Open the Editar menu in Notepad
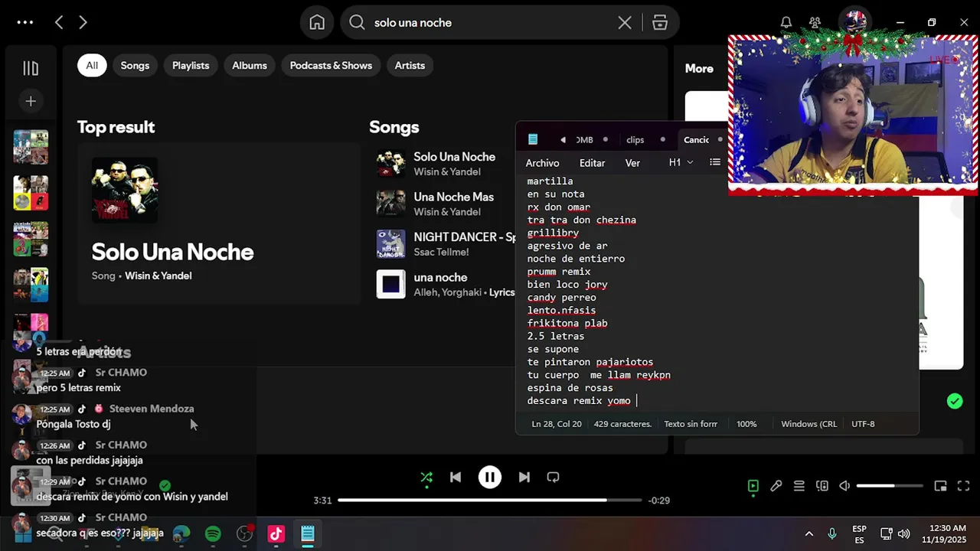Screen dimensions: 980x551 point(592,163)
